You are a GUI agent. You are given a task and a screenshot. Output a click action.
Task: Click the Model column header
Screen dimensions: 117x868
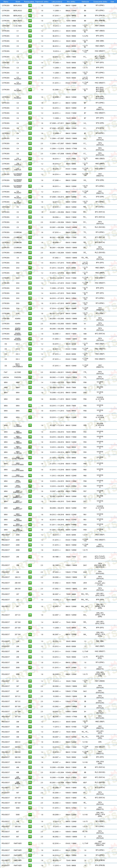[x=18, y=2]
